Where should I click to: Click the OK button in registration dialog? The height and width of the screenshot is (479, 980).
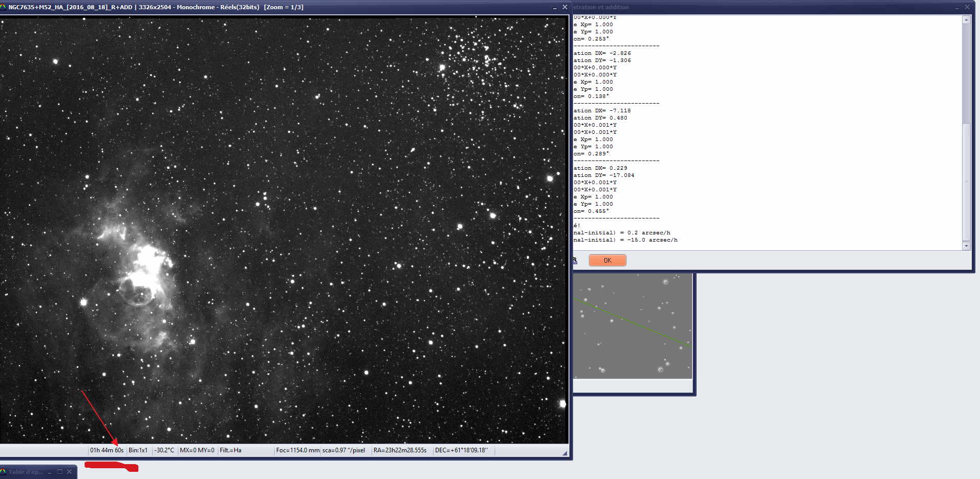607,261
